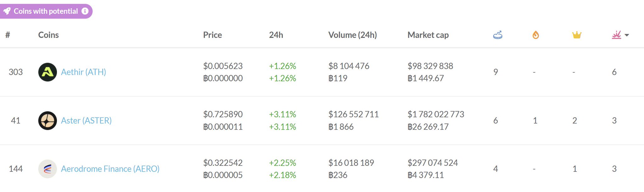Sort by the 24h change header

coord(276,35)
